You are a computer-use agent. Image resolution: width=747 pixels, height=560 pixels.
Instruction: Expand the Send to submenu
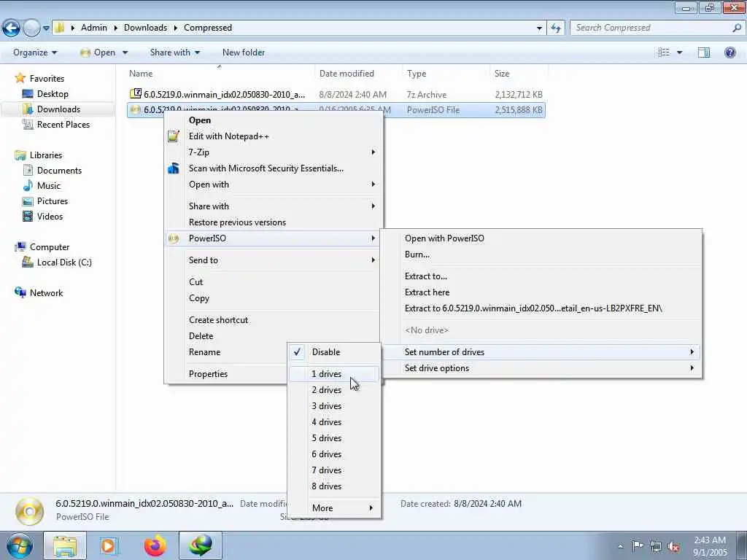pos(274,260)
